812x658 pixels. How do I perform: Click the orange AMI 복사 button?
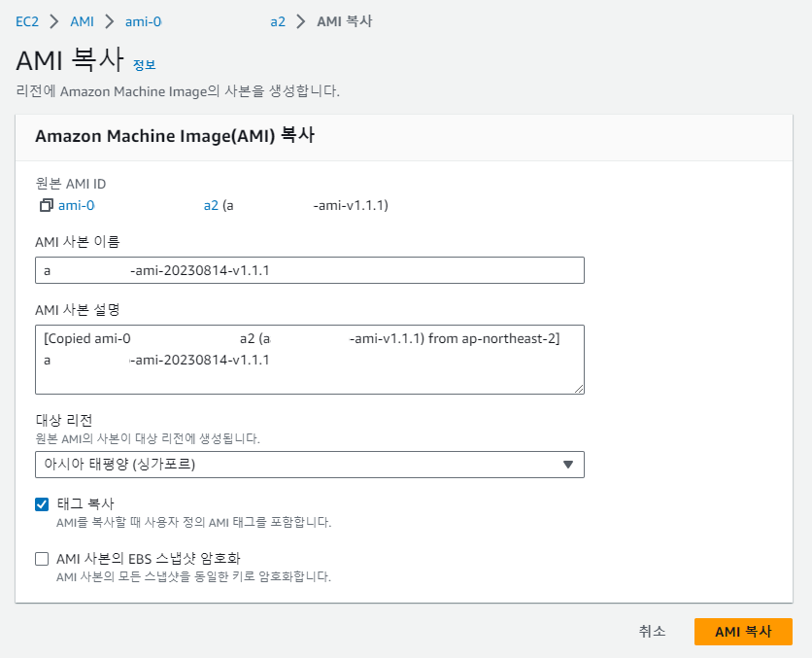tap(743, 632)
